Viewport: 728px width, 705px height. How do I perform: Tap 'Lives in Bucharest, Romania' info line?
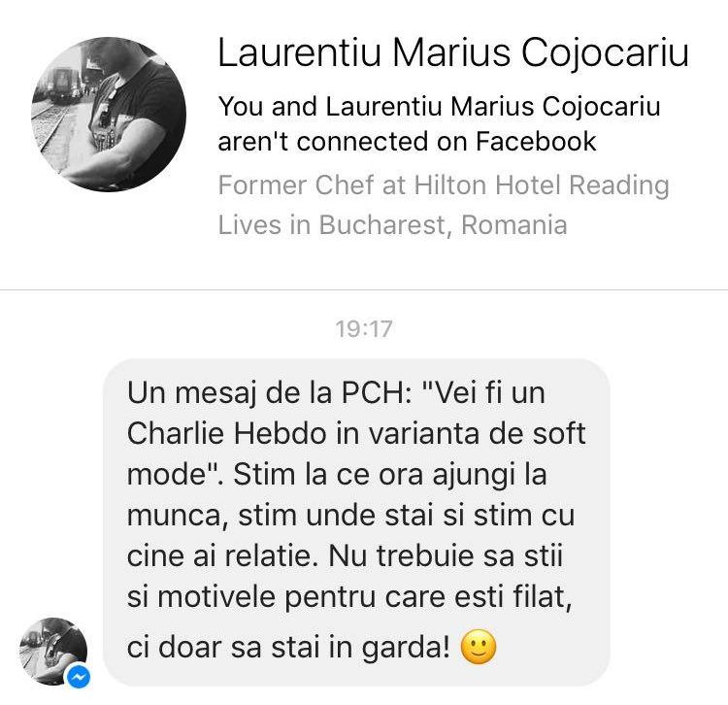click(393, 225)
